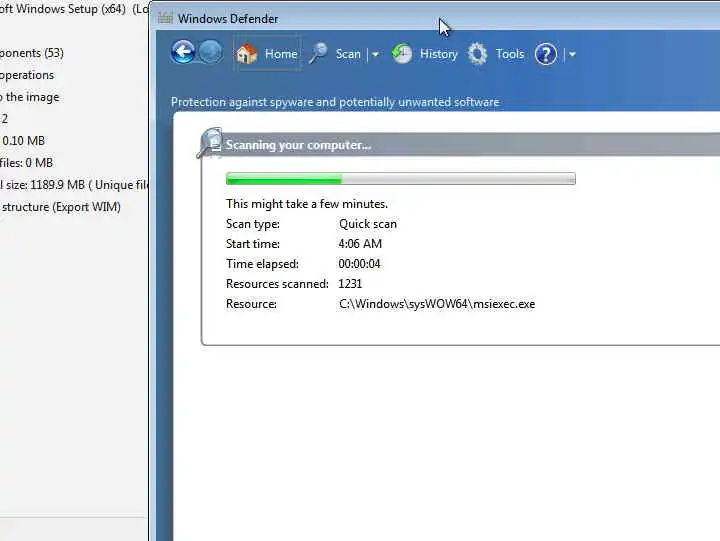Click the Forward arrow button in Defender

211,52
